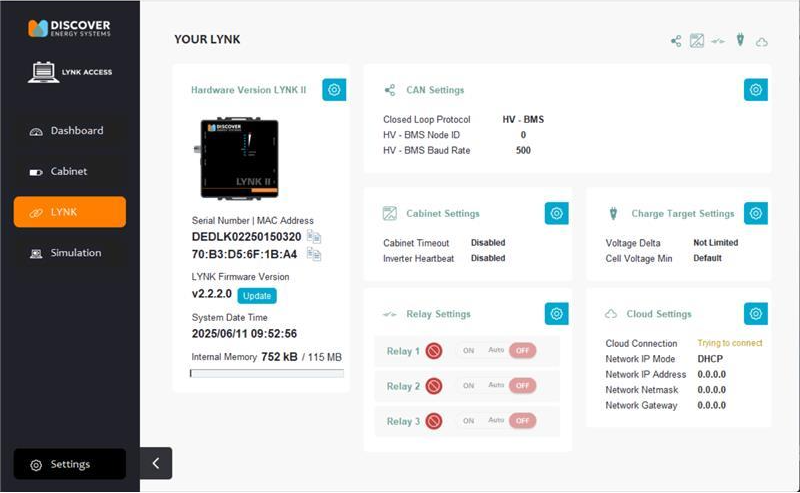Open Cloud Settings gear icon
This screenshot has height=493, width=800.
point(756,313)
